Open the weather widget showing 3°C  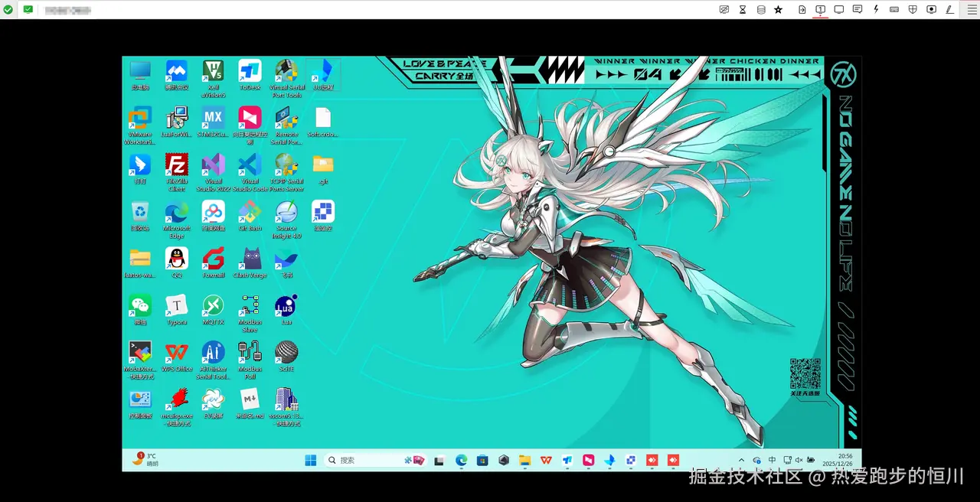coord(145,460)
